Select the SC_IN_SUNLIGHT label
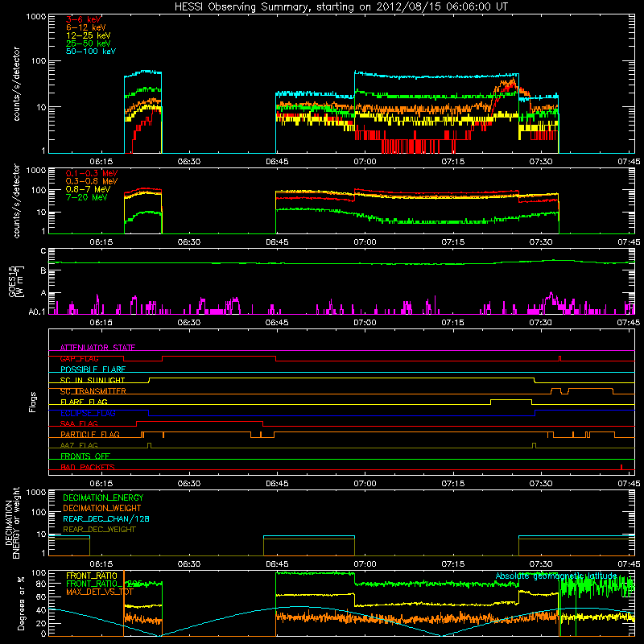The width and height of the screenshot is (644, 644). 93,380
